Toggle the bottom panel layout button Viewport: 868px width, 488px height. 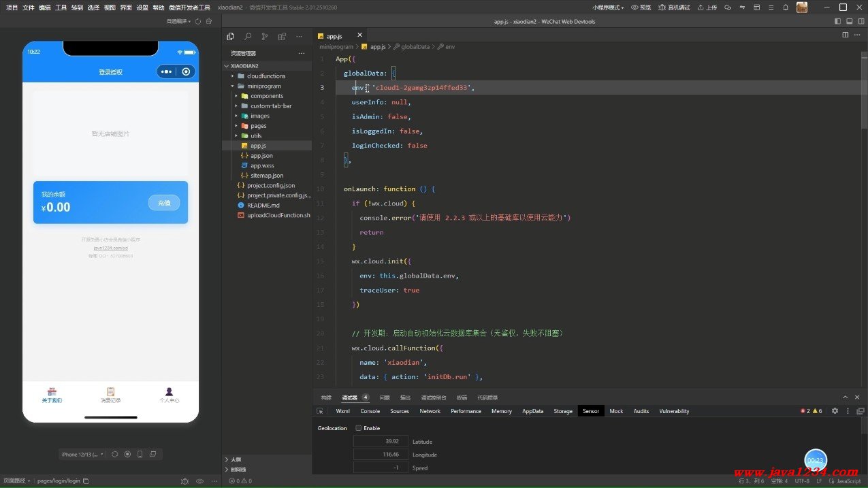click(x=848, y=22)
